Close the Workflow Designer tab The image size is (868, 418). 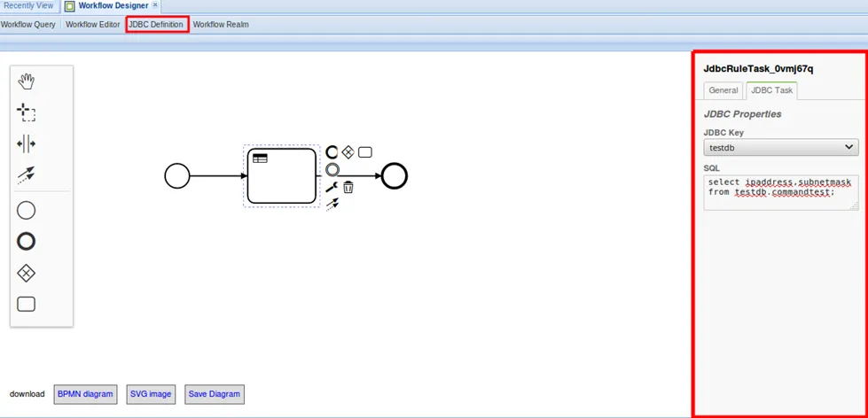point(155,5)
